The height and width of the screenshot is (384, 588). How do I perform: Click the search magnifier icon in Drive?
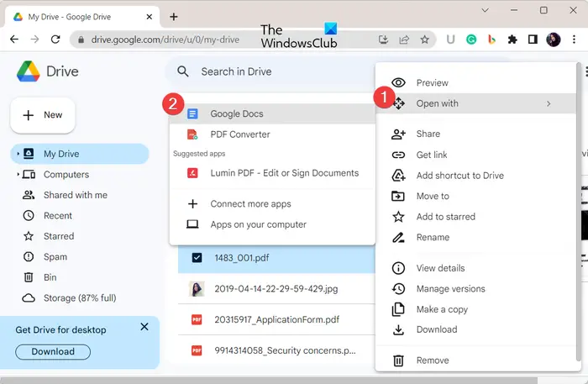(x=183, y=71)
